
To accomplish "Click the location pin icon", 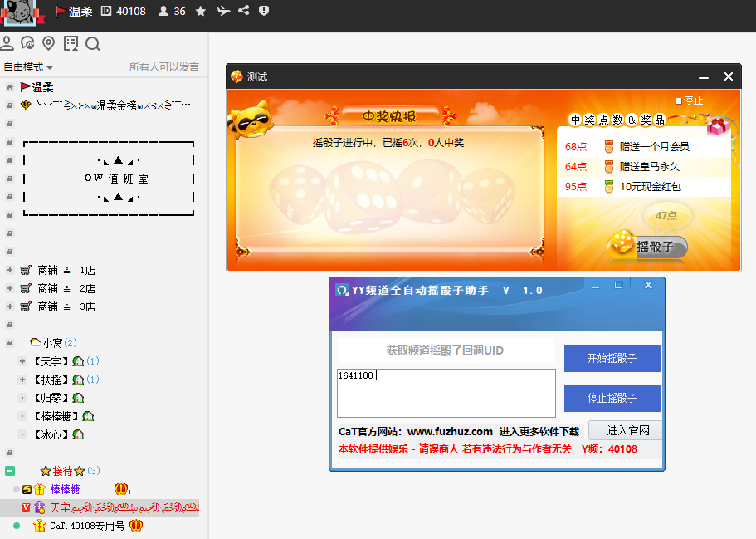I will (x=48, y=43).
